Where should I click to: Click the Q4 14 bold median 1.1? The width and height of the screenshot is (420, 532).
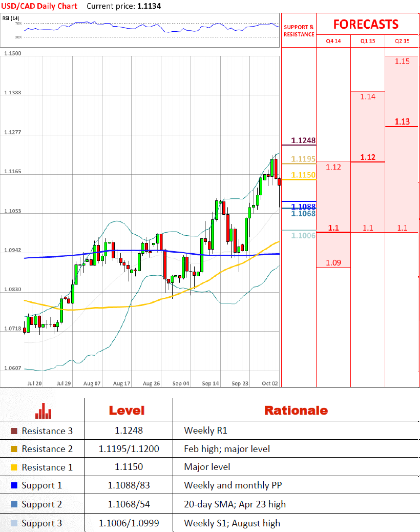[333, 228]
